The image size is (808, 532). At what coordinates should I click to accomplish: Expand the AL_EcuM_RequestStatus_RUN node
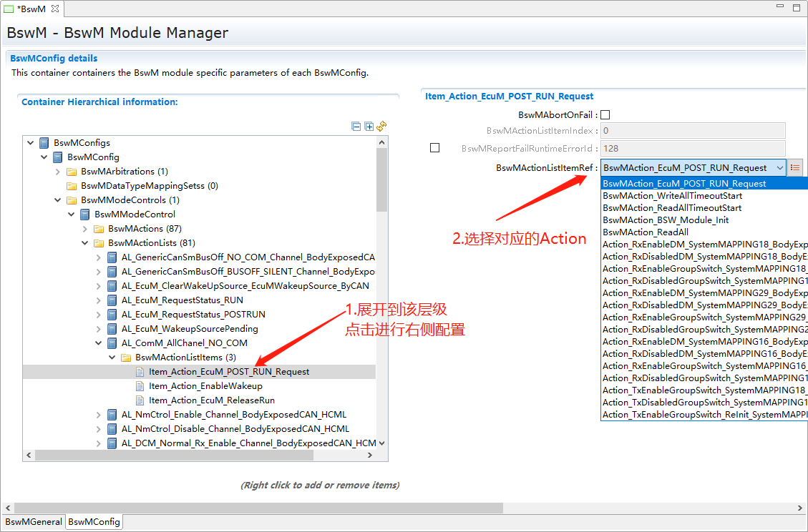click(x=99, y=300)
